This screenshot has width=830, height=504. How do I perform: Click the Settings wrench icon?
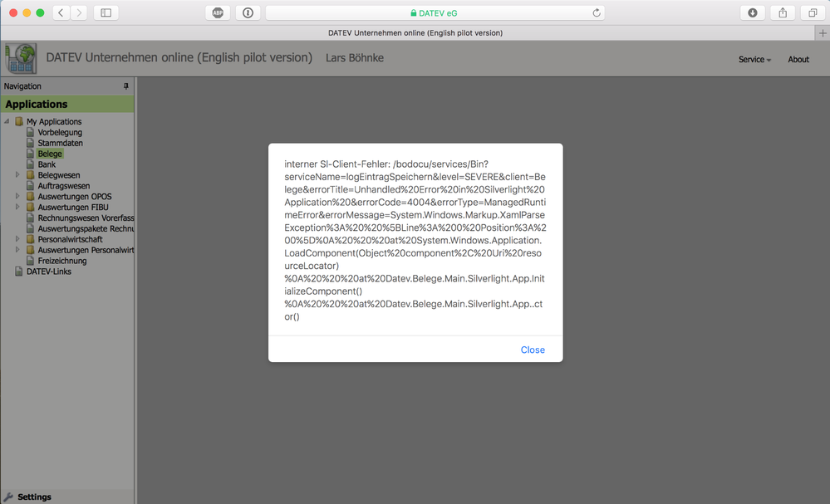coord(8,497)
